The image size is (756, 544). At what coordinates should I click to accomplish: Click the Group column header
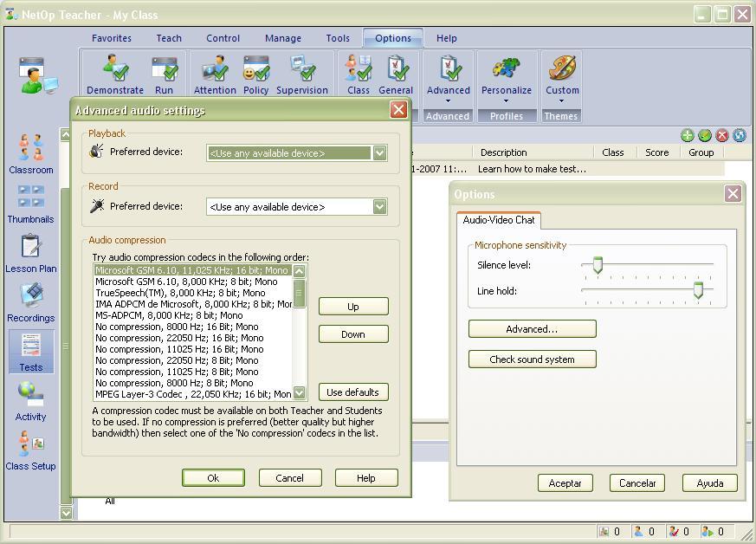(x=701, y=152)
